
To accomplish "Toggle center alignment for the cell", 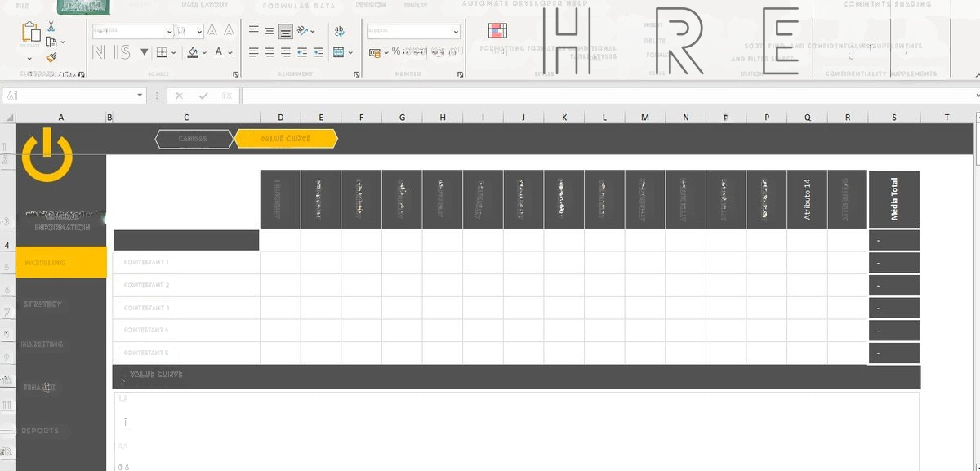I will tap(269, 52).
